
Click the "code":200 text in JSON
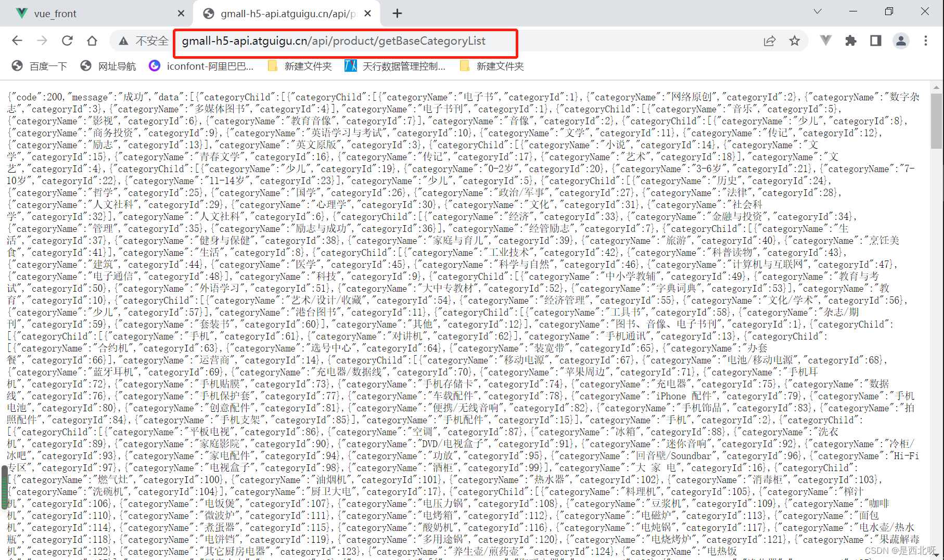point(36,97)
